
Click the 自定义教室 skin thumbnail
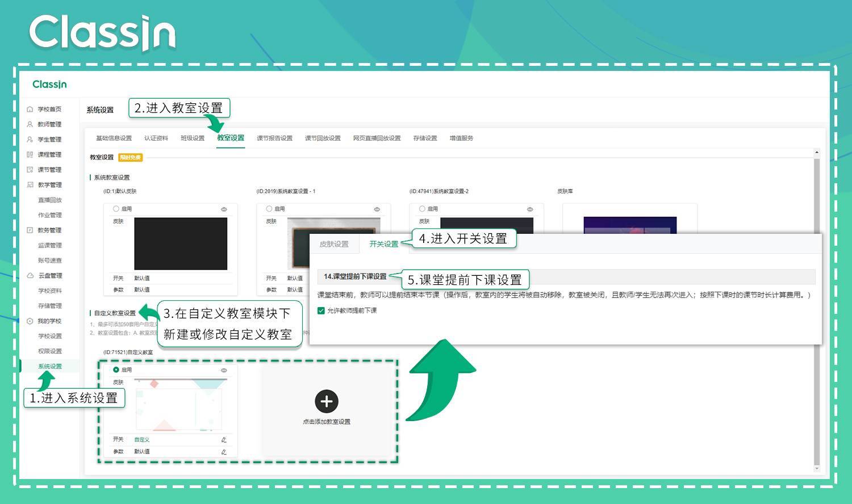click(x=181, y=405)
